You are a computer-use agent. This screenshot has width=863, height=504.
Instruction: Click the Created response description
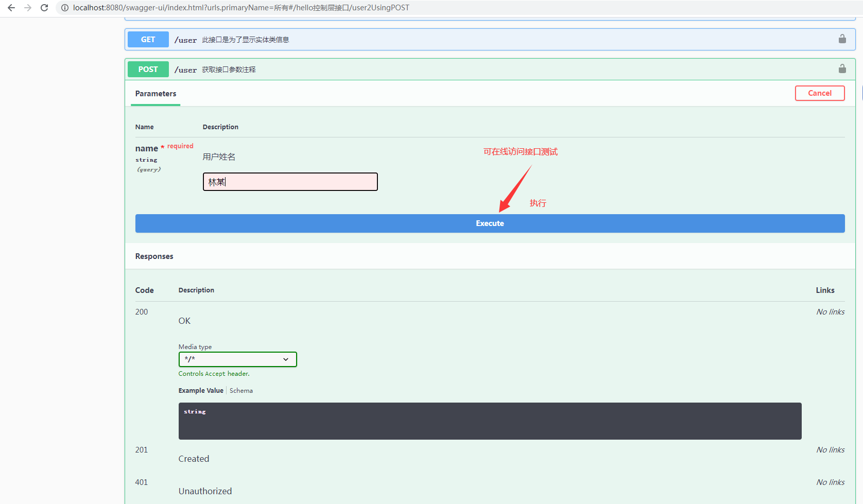(194, 459)
